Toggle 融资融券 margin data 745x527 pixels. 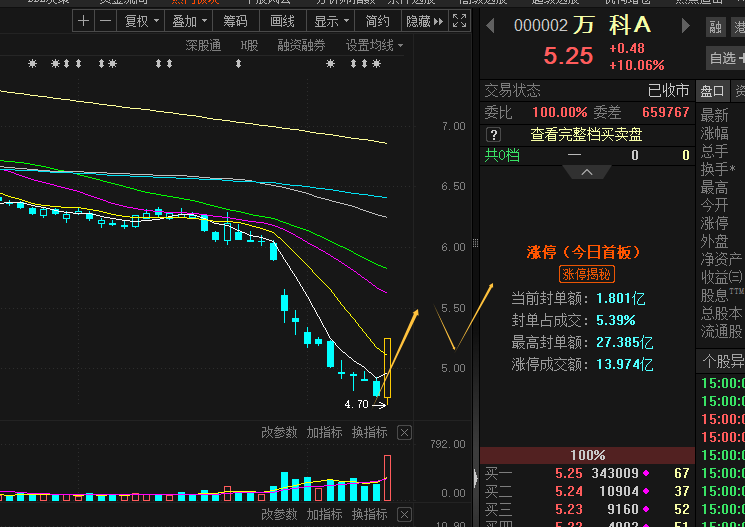(301, 46)
